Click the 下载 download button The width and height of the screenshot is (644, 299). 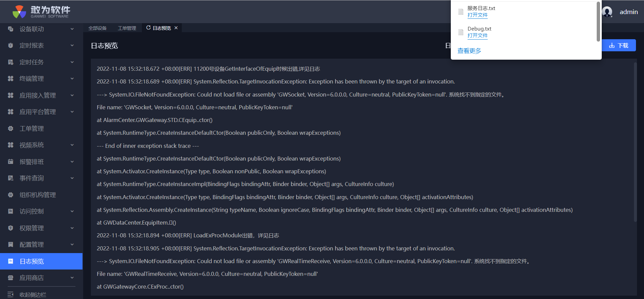[619, 46]
